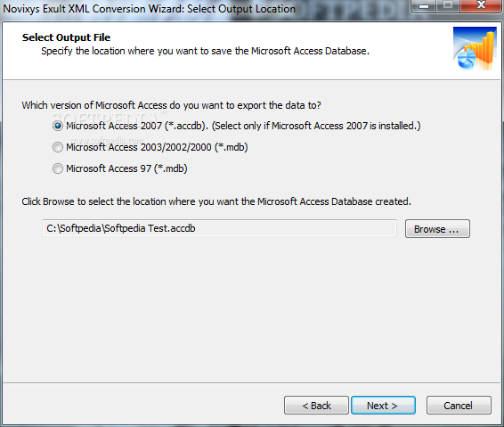Click the 'Which version of Microsoft Access' question text
The width and height of the screenshot is (504, 427).
[x=171, y=105]
